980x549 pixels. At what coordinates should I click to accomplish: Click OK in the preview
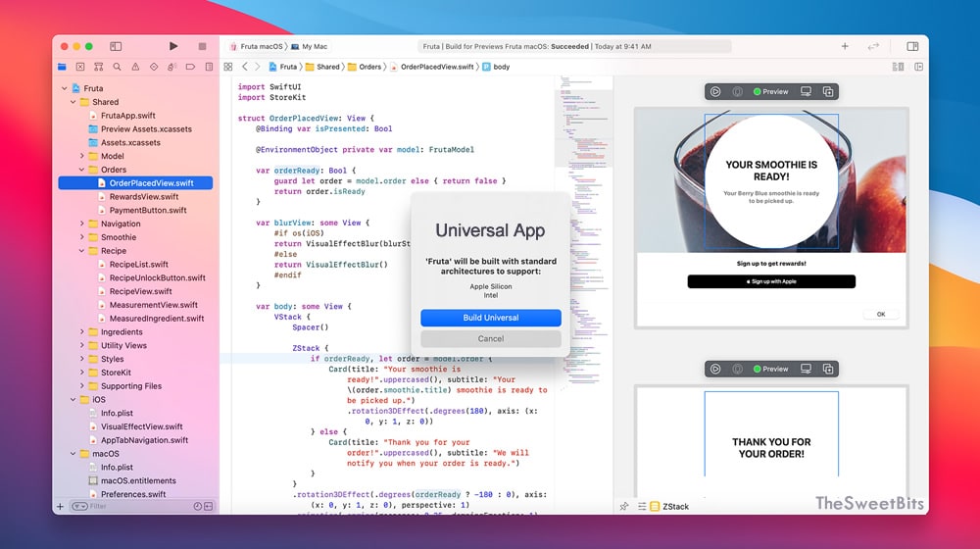point(881,315)
